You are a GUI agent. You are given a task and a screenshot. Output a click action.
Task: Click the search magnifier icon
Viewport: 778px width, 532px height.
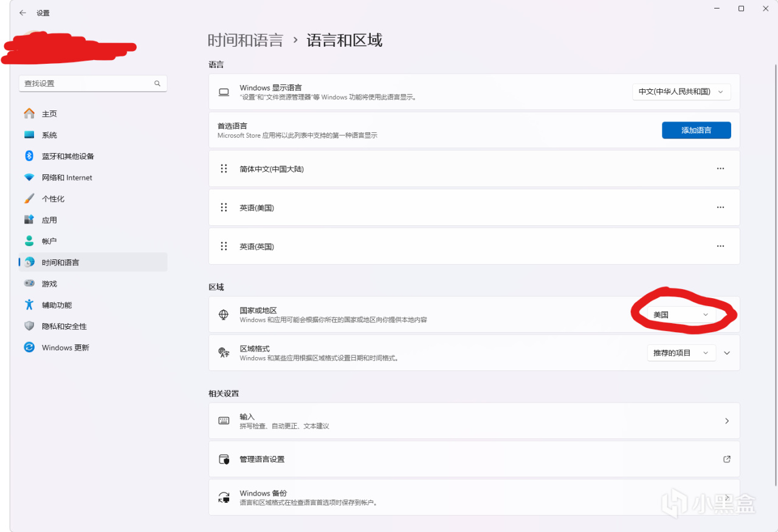[157, 84]
